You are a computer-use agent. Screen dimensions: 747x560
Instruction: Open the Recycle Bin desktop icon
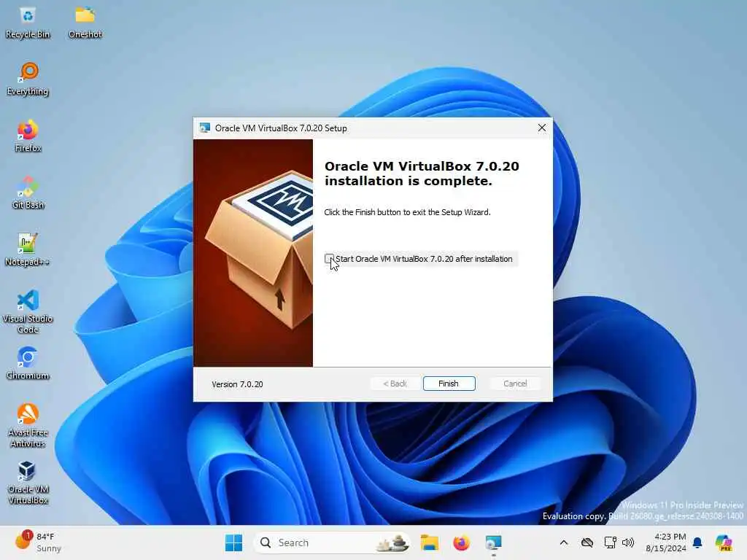pyautogui.click(x=28, y=23)
